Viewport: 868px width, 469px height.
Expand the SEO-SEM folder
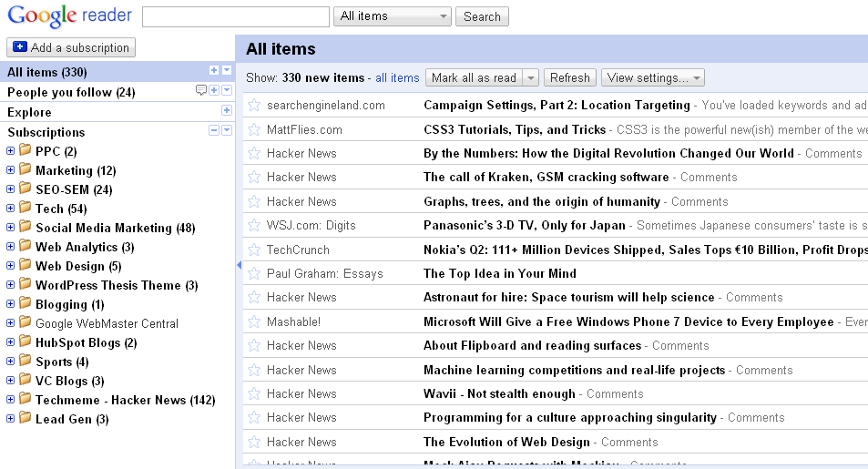pyautogui.click(x=11, y=189)
